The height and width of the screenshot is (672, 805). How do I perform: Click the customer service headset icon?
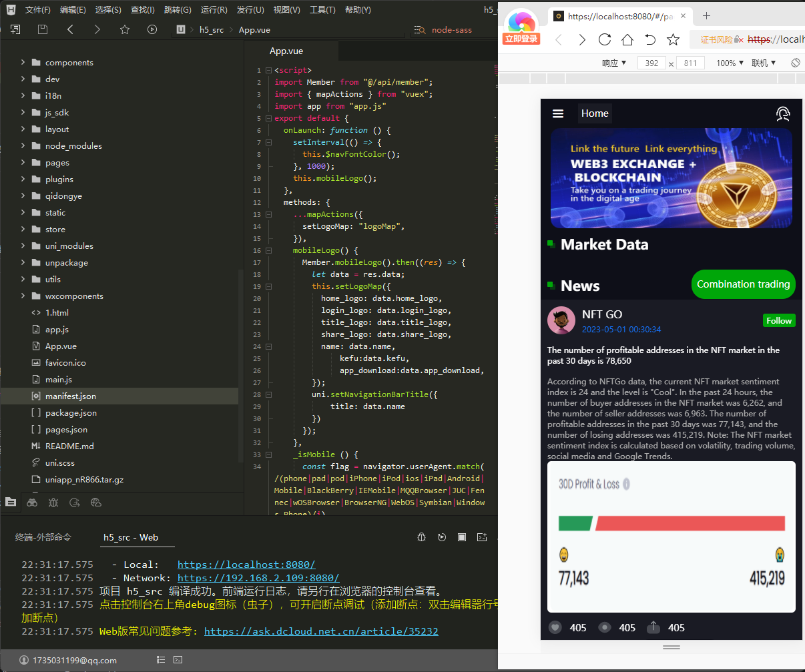(x=783, y=113)
